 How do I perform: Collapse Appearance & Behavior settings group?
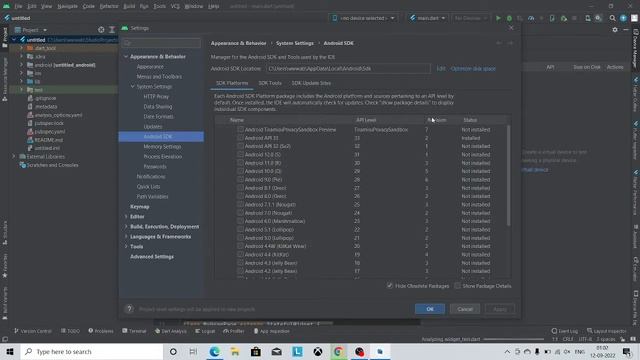pyautogui.click(x=126, y=57)
